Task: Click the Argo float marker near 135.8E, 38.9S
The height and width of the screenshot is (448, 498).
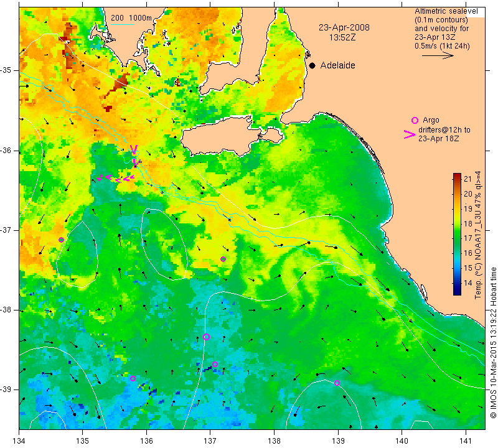Action: click(x=133, y=378)
